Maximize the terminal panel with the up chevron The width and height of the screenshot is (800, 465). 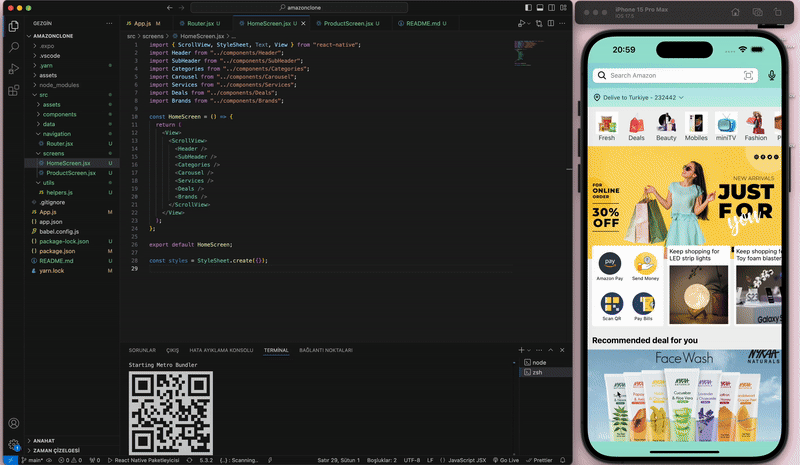[551, 350]
